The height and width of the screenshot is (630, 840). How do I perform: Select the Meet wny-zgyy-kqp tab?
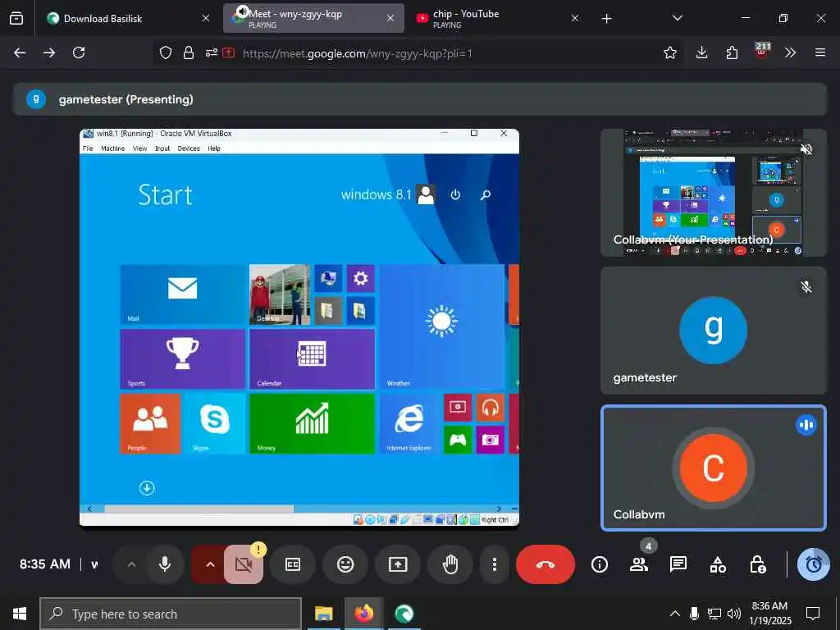click(313, 19)
